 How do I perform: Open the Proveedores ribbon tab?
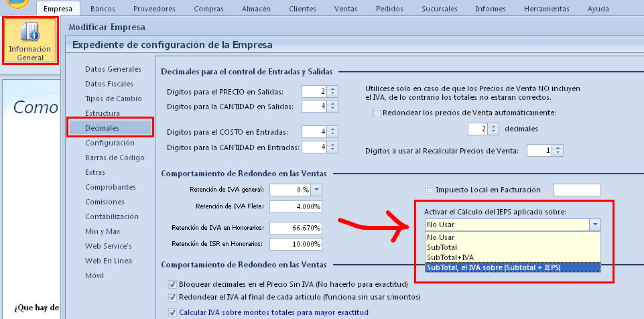pyautogui.click(x=155, y=9)
